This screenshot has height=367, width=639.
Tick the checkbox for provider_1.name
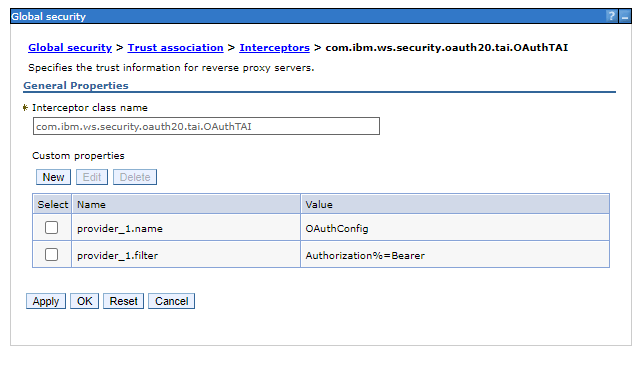tap(51, 227)
